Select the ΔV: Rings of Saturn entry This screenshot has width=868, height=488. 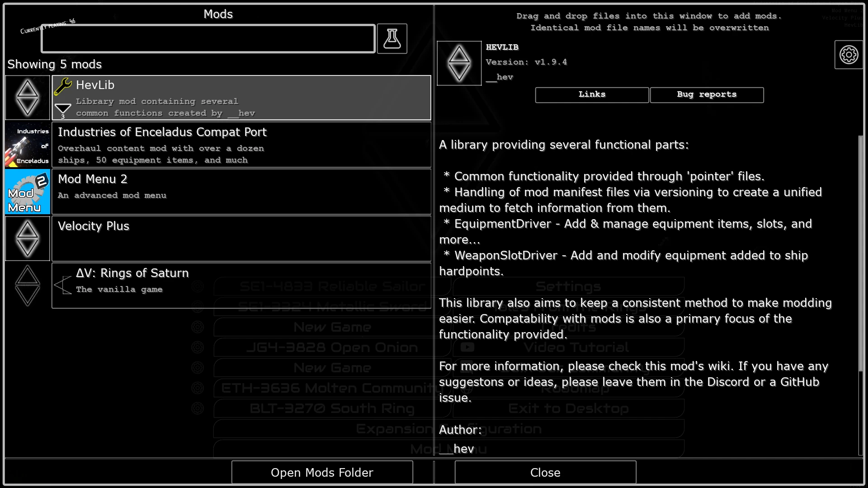click(241, 286)
